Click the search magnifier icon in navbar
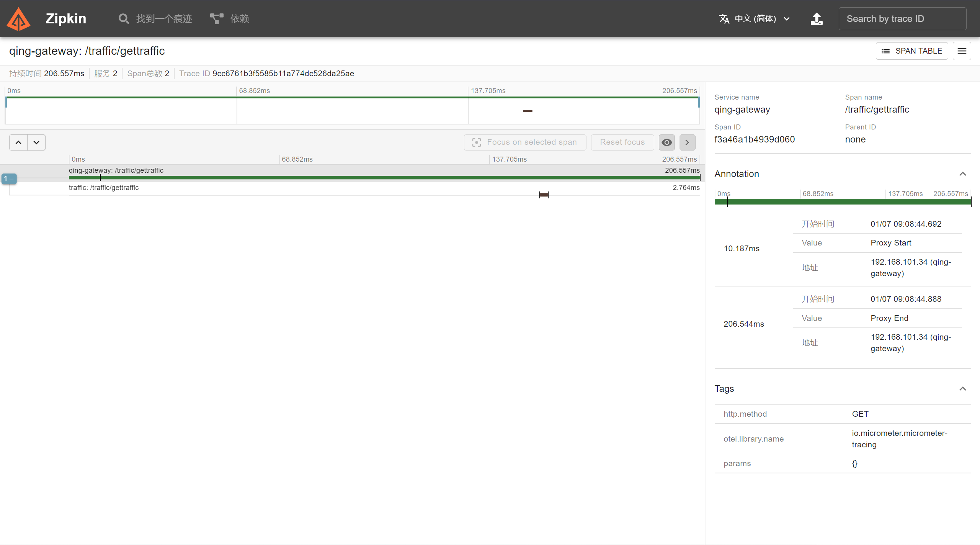This screenshot has height=545, width=980. tap(123, 19)
